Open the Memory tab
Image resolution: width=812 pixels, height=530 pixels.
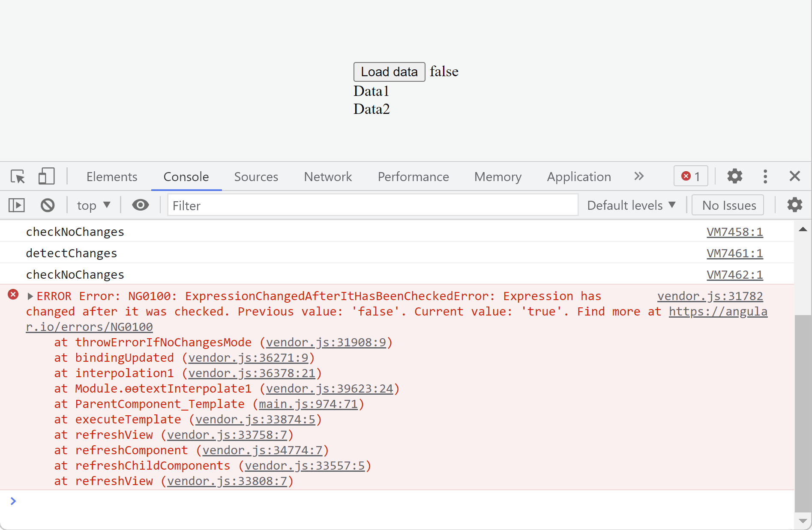click(x=497, y=176)
